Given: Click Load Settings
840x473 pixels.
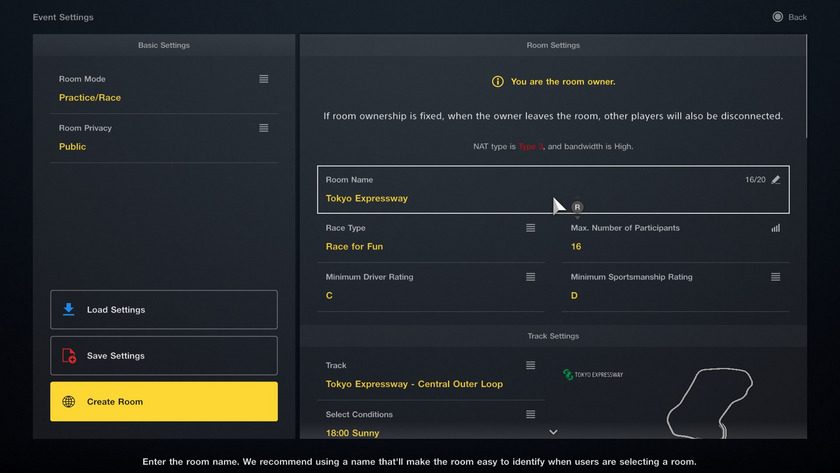Looking at the screenshot, I should [x=164, y=310].
